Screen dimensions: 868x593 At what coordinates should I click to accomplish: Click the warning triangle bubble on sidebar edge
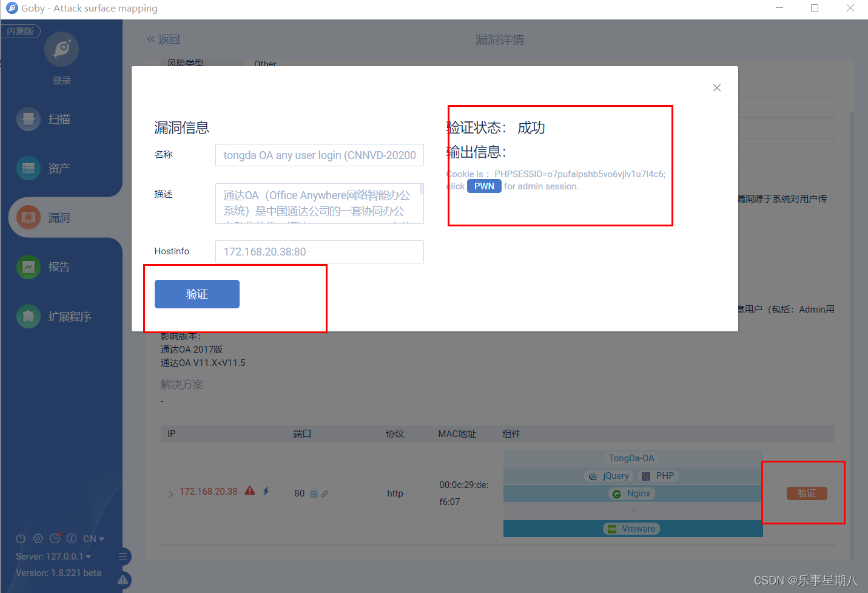tap(123, 580)
